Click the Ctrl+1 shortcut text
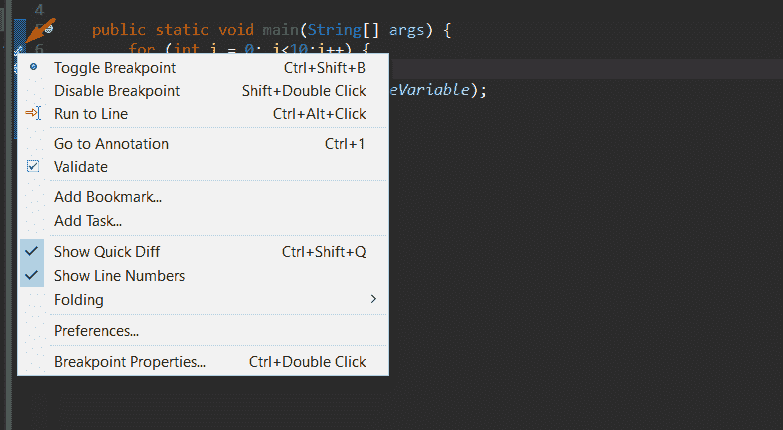The image size is (783, 430). pos(345,143)
